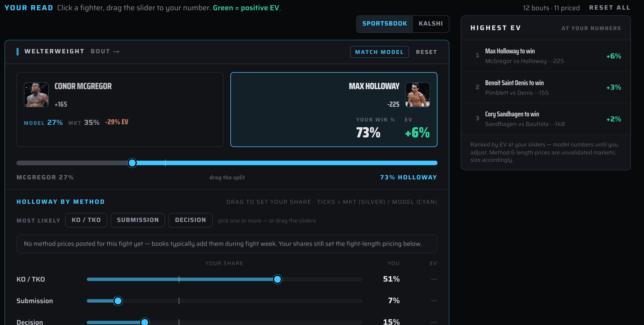Image resolution: width=644 pixels, height=325 pixels.
Task: Click the 73% Holloway slider label
Action: [409, 177]
